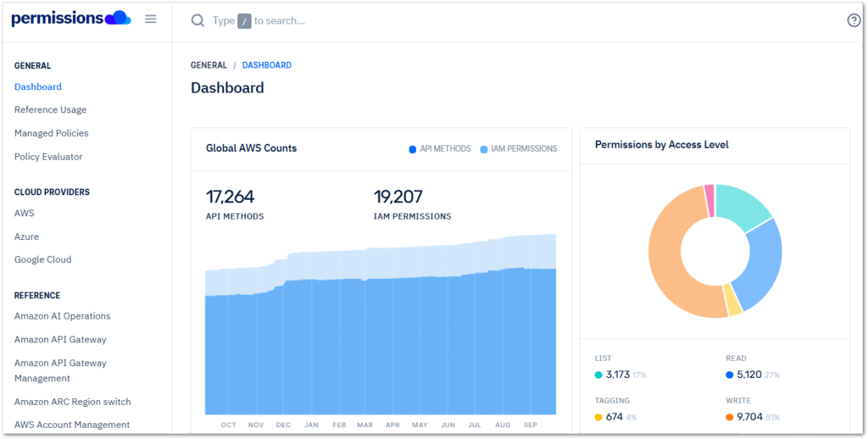Click the permissions cloud logo
This screenshot has height=439, width=868.
tap(70, 19)
